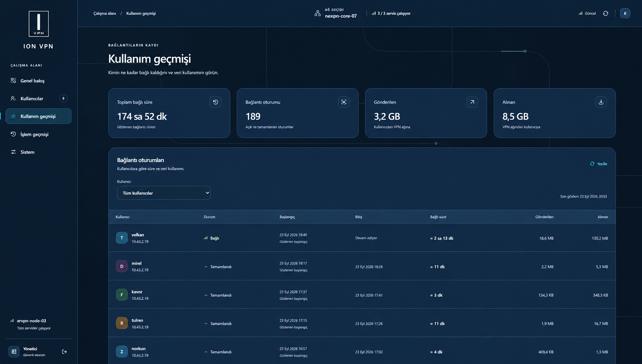Viewport: 642px width, 364px height.
Task: Click the Bağlı status for velkan
Action: tap(211, 238)
